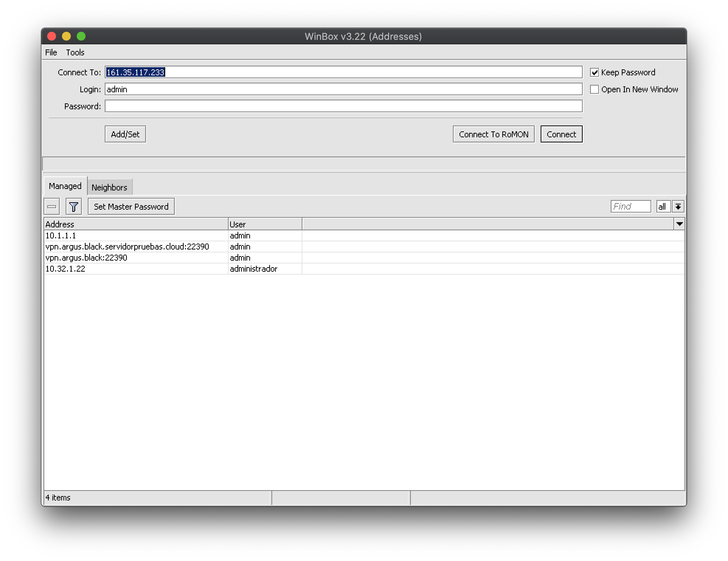
Task: Focus the Connect To address field
Action: coord(343,72)
